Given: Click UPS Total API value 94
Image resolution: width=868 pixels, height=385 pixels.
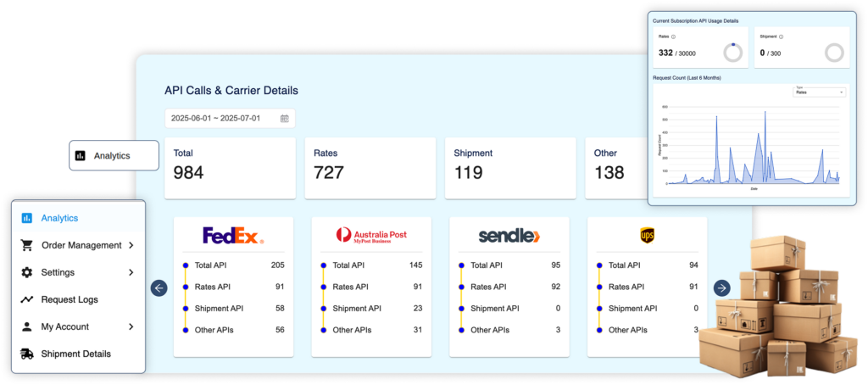Looking at the screenshot, I should pyautogui.click(x=693, y=265).
